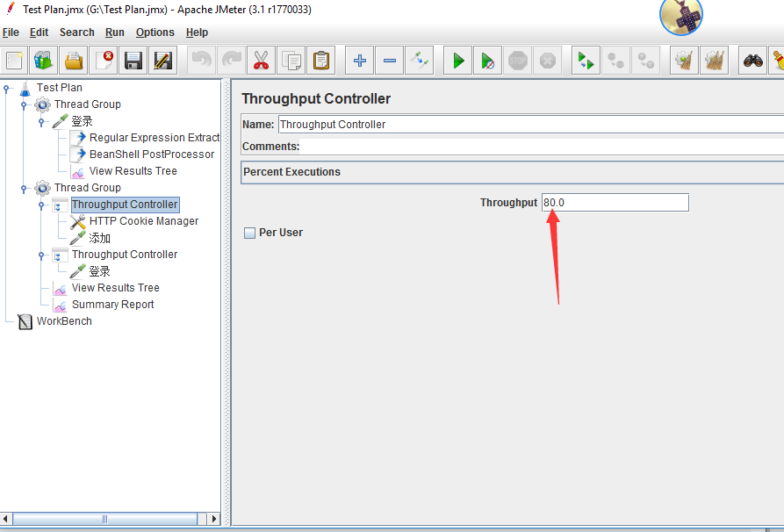This screenshot has width=784, height=532.
Task: Collapse all nodes with minus icon
Action: 390,61
